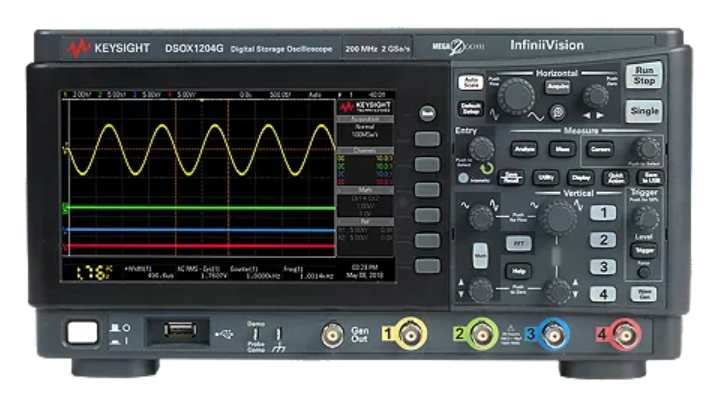Open the Acquire menu key
This screenshot has width=720, height=408.
tap(557, 86)
